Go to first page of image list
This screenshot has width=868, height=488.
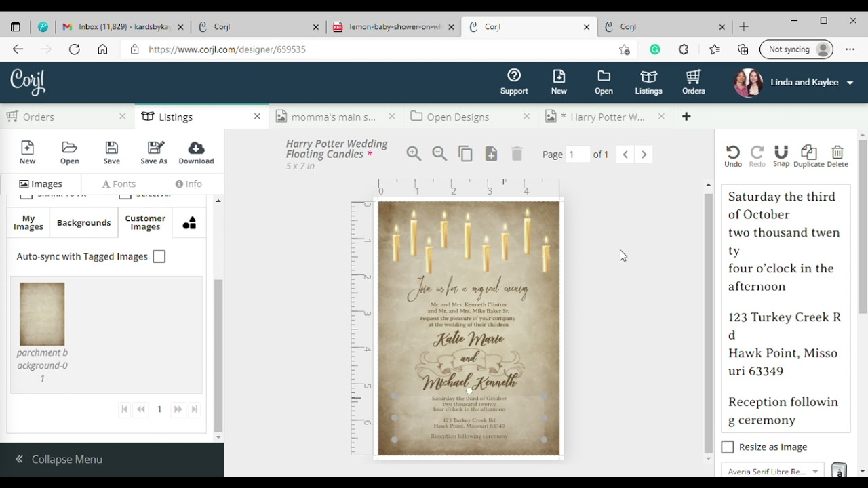pos(124,409)
